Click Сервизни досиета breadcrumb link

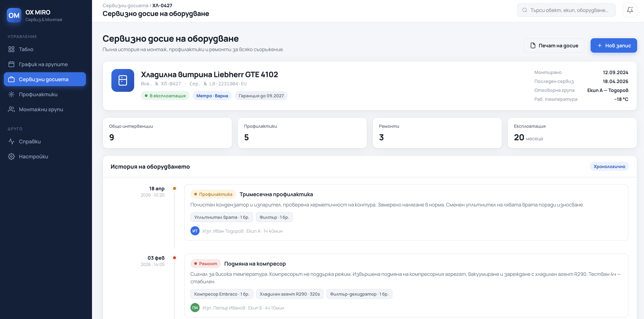point(125,6)
